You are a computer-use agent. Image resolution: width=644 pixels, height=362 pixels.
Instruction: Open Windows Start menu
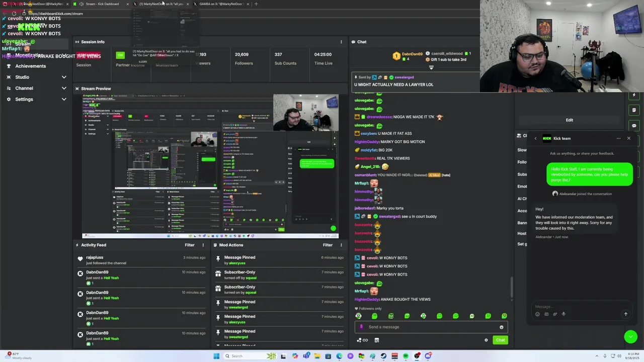[216, 356]
